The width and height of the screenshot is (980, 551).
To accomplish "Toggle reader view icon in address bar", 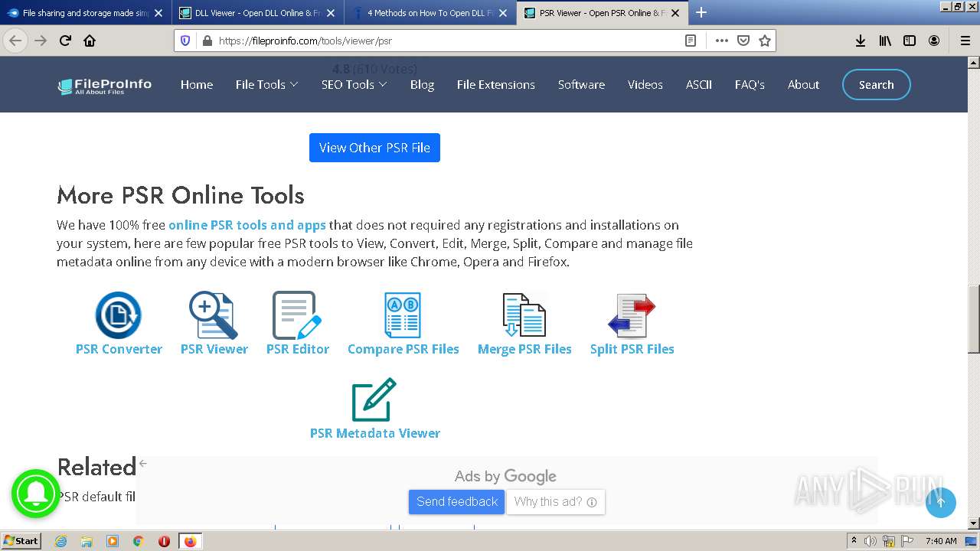I will point(691,41).
